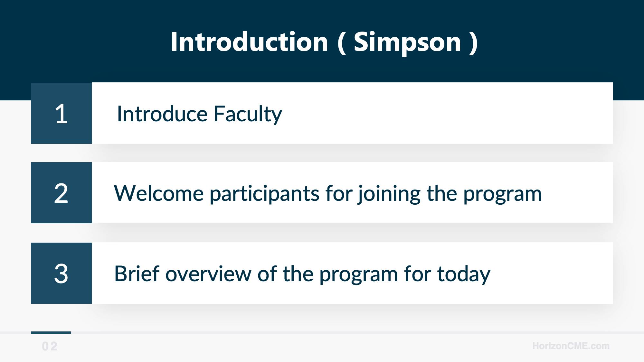The width and height of the screenshot is (644, 362).
Task: Select the number 2 box
Action: click(x=62, y=193)
